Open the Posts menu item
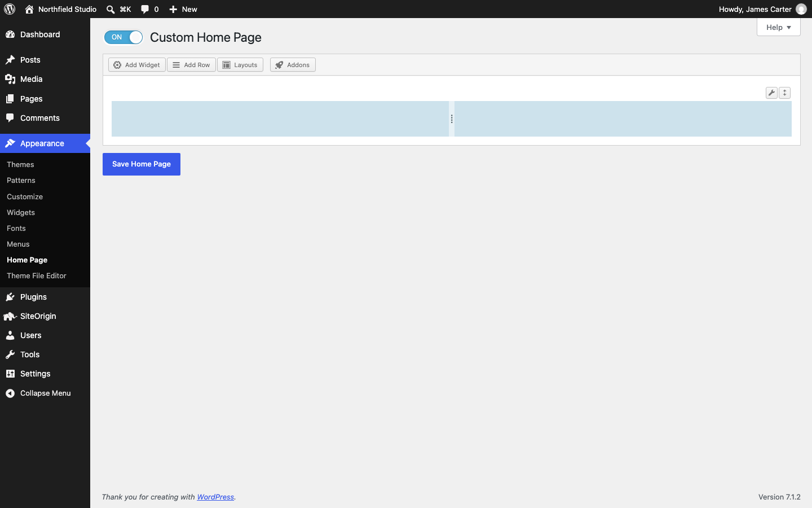The image size is (812, 508). pos(45,60)
